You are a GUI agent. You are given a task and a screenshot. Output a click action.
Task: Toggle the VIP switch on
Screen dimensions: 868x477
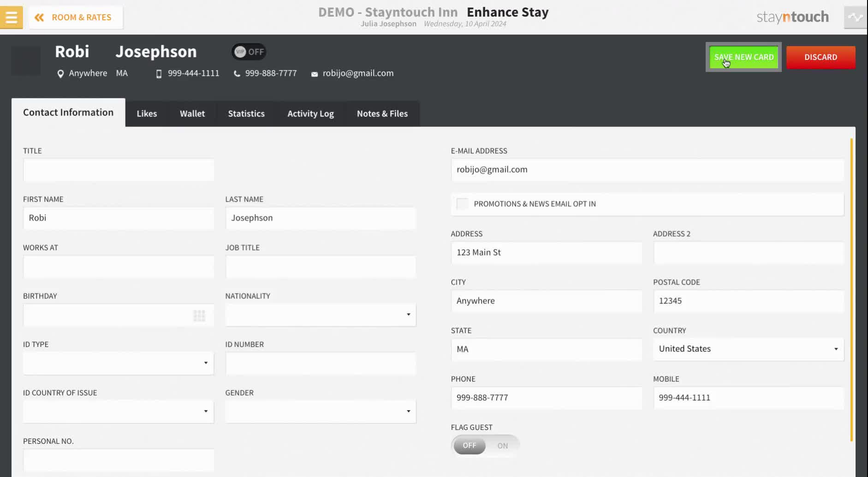click(249, 52)
